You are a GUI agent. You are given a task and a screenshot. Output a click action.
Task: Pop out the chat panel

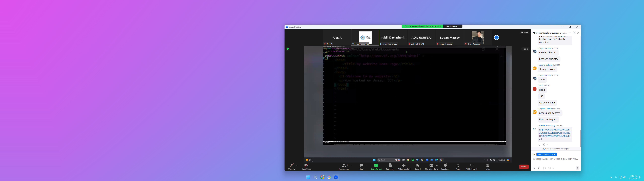point(574,33)
